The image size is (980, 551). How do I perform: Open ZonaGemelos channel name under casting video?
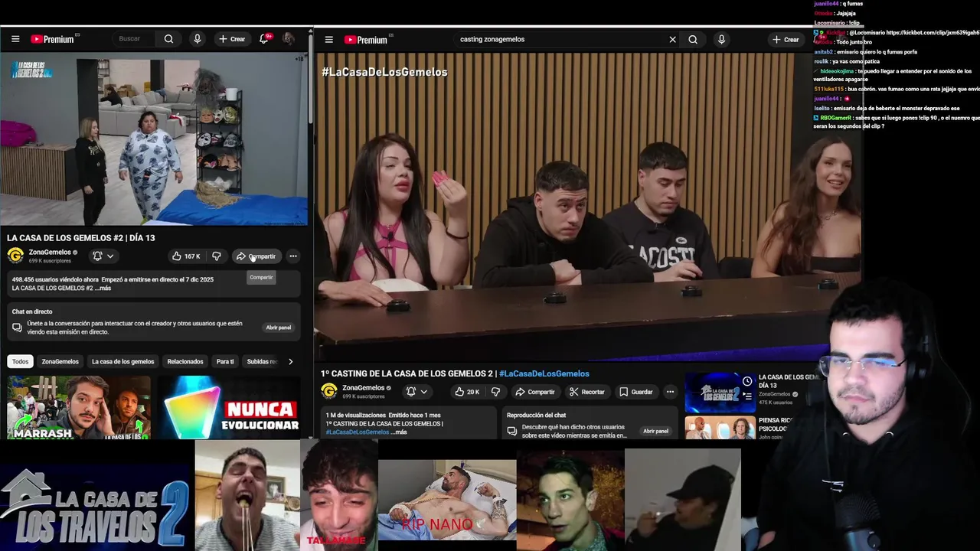pos(363,388)
